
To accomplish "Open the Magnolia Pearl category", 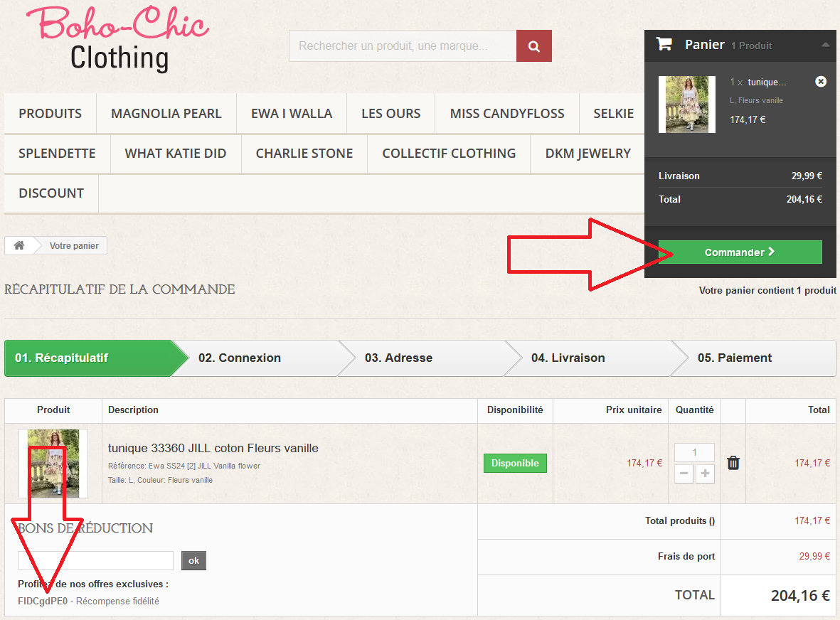I will [166, 114].
